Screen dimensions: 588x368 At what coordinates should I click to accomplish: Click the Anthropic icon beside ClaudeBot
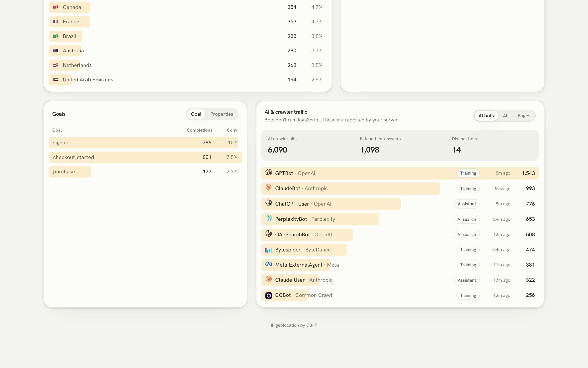tap(268, 187)
